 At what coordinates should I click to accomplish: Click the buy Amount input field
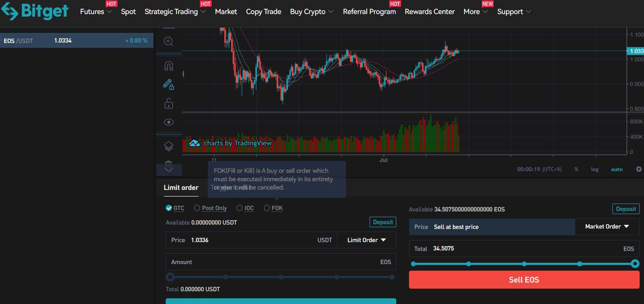point(281,262)
